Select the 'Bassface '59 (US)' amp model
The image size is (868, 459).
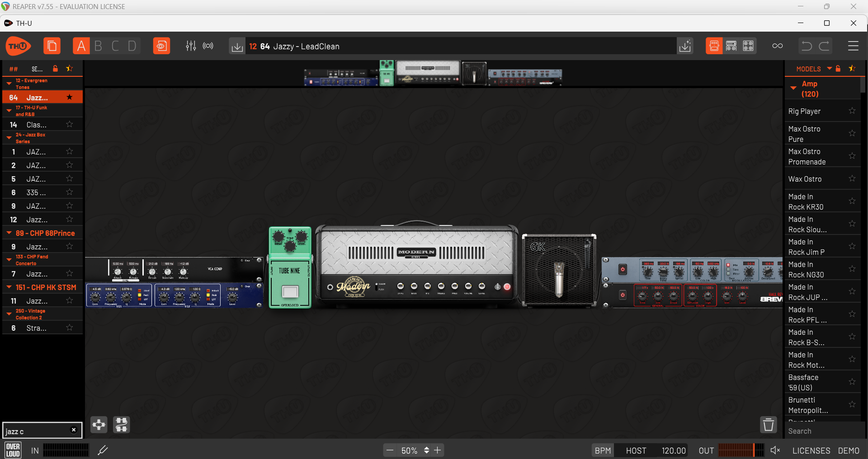tap(823, 382)
